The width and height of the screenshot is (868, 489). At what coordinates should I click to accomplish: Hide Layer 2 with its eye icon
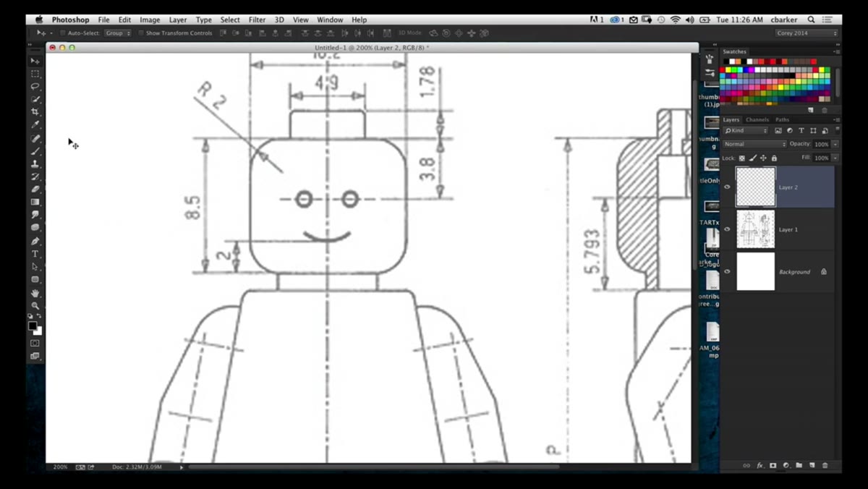728,187
